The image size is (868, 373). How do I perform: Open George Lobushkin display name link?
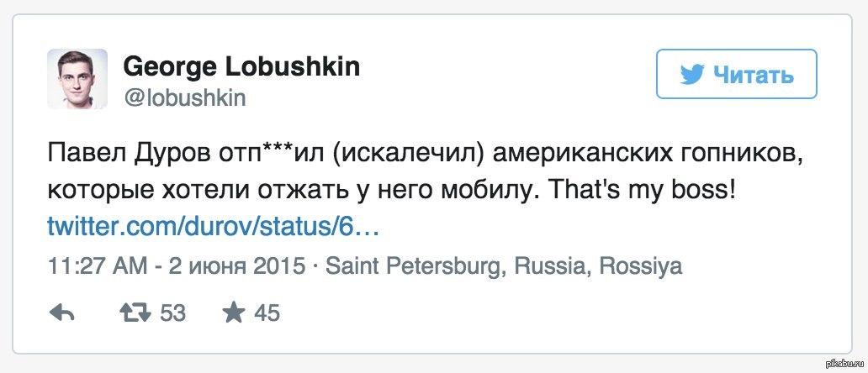pos(241,66)
